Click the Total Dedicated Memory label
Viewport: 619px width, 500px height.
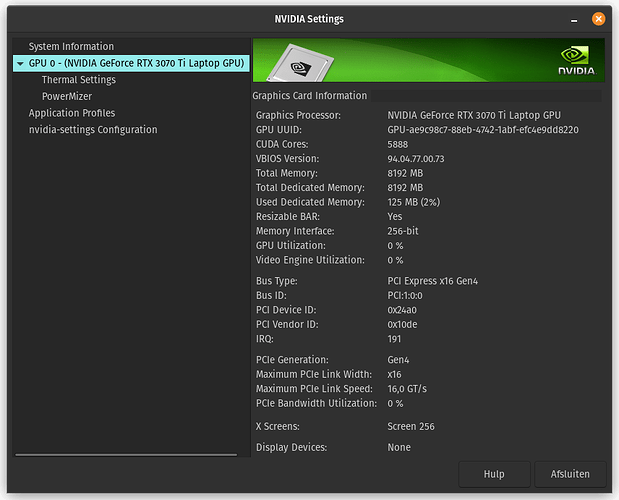tap(310, 187)
